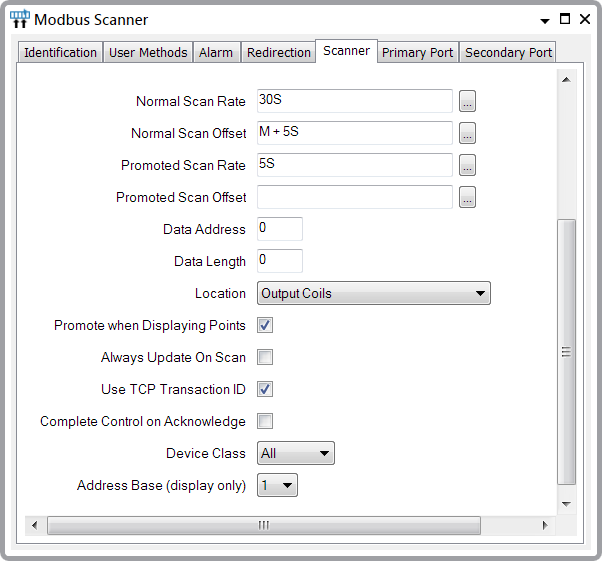This screenshot has height=561, width=602.
Task: Open browse button for Promoted Scan Offset
Action: coord(467,197)
